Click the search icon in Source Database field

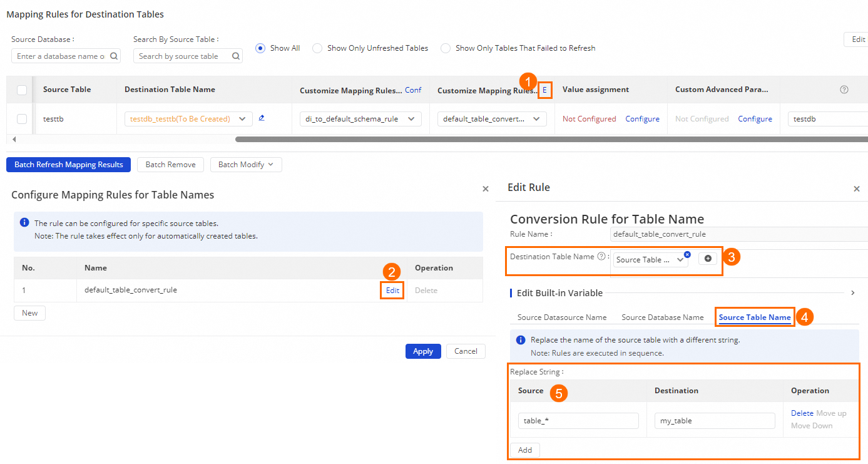point(114,56)
